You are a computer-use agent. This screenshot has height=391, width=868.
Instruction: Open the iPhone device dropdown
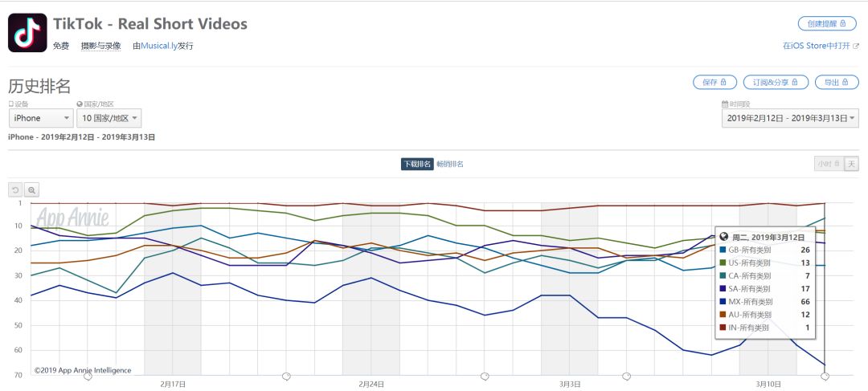41,118
